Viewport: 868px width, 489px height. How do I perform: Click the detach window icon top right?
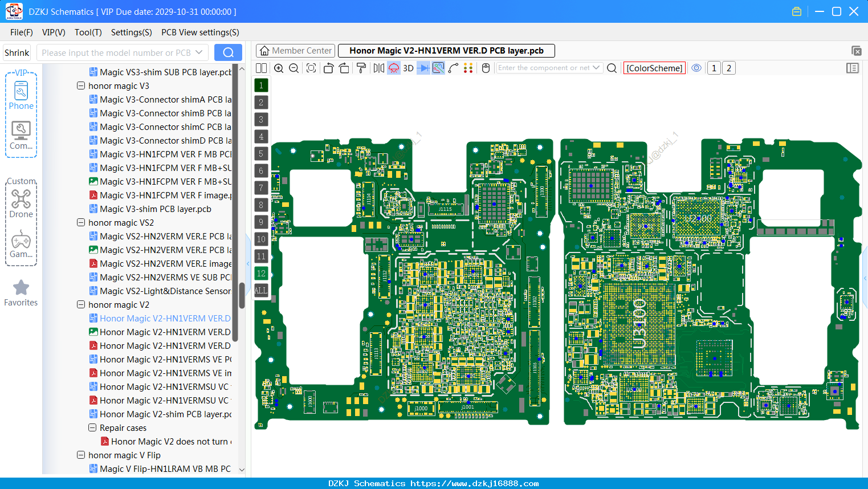[x=856, y=51]
